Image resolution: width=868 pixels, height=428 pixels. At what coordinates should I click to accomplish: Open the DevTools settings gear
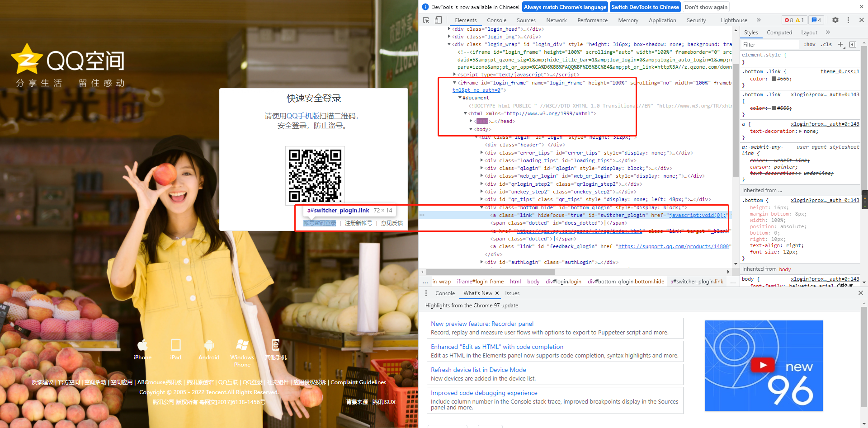[x=835, y=20]
